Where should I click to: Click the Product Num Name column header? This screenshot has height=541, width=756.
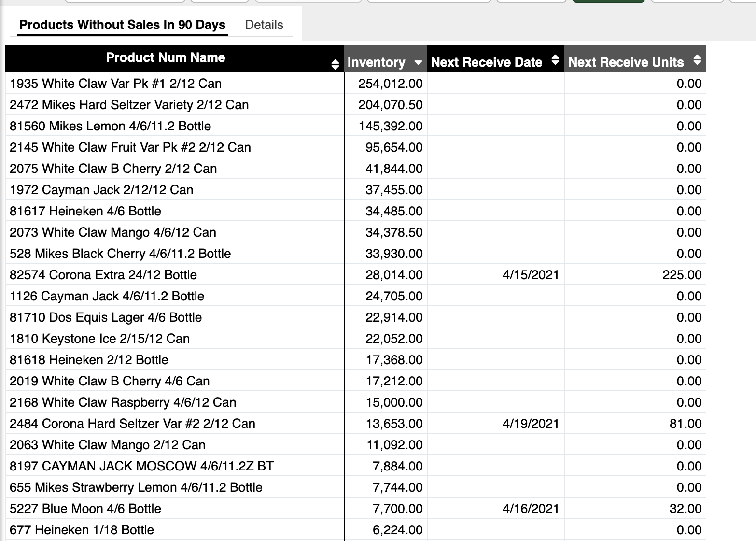tap(166, 57)
